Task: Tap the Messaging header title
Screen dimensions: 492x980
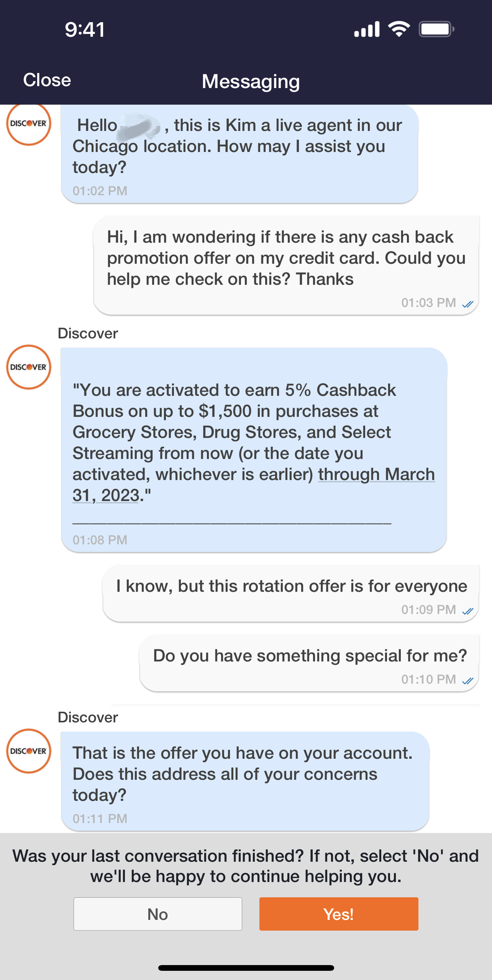Action: coord(251,82)
